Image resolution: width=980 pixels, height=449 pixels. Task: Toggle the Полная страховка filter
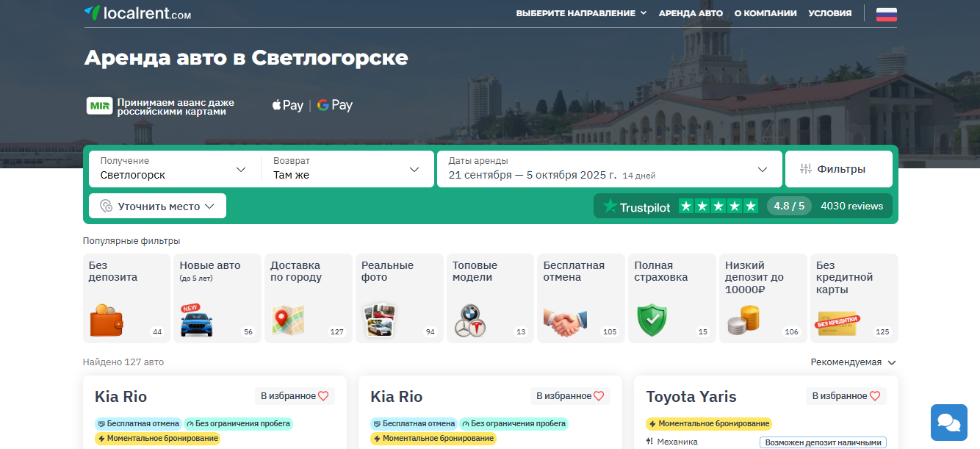click(671, 298)
